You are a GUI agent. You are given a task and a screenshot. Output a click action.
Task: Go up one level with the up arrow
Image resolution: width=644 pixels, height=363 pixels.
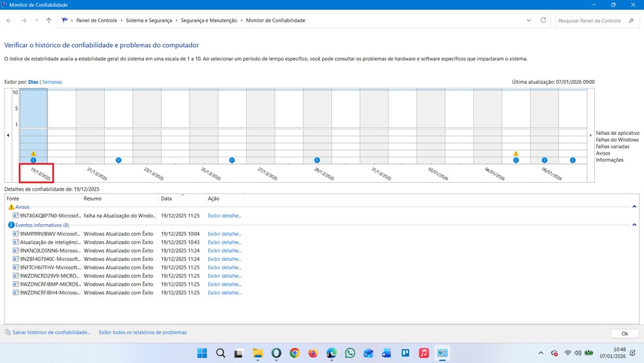pos(49,20)
